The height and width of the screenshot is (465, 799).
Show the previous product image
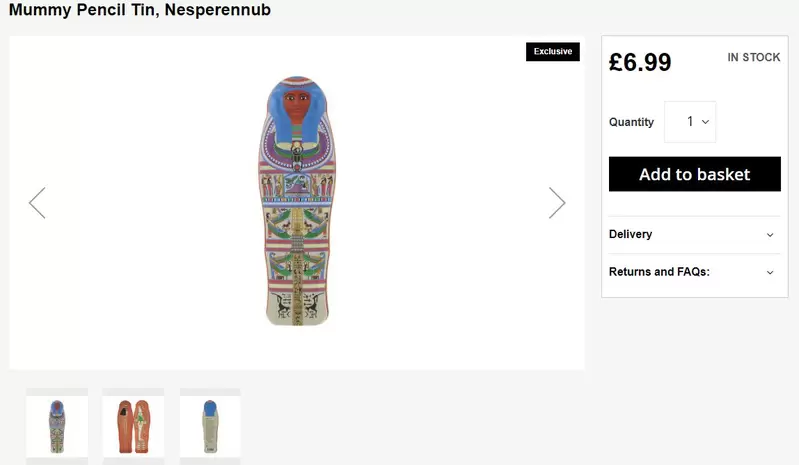[x=37, y=203]
